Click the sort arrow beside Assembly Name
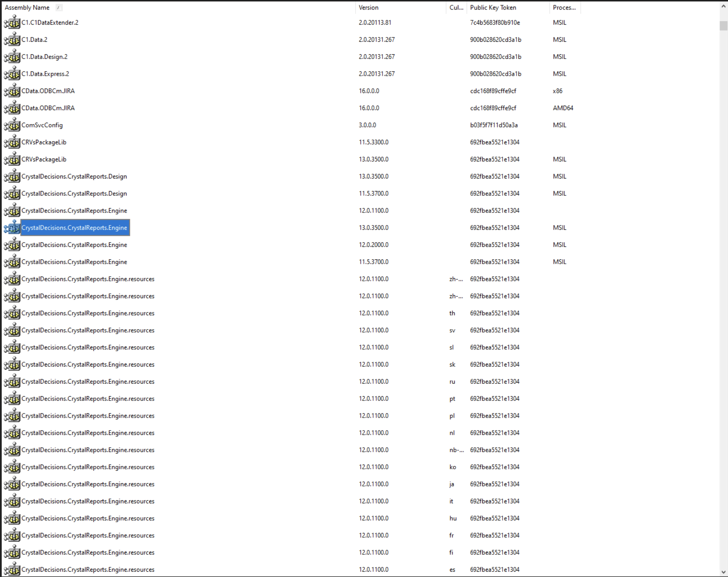 pos(59,7)
